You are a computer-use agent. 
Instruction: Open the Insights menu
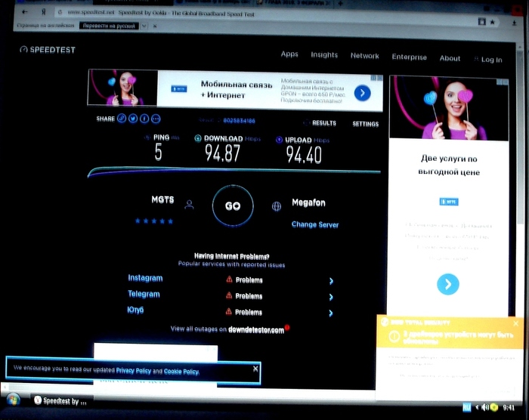(x=324, y=54)
